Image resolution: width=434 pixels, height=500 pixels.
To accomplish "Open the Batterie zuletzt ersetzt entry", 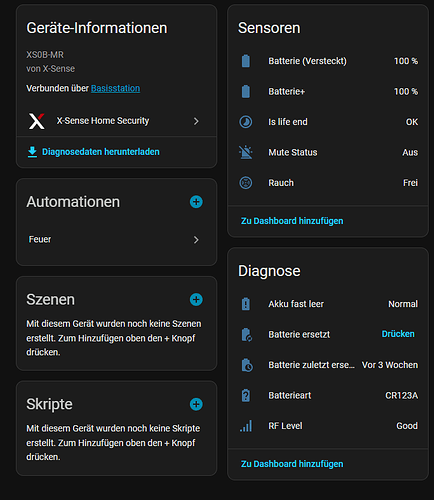I will (328, 365).
